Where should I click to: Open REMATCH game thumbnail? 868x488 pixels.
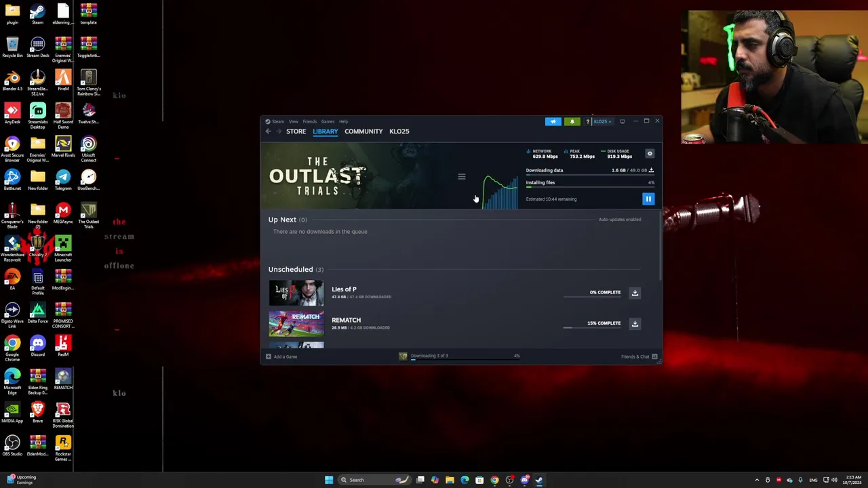296,324
